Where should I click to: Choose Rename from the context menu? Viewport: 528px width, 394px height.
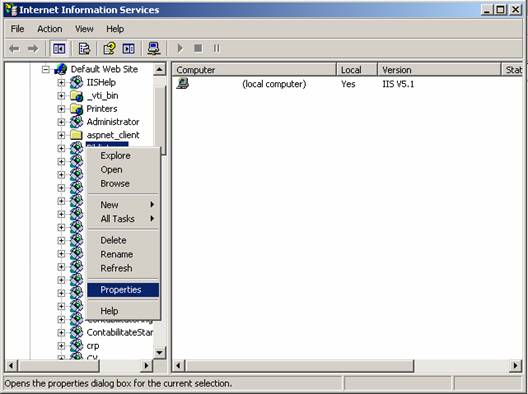[x=123, y=254]
